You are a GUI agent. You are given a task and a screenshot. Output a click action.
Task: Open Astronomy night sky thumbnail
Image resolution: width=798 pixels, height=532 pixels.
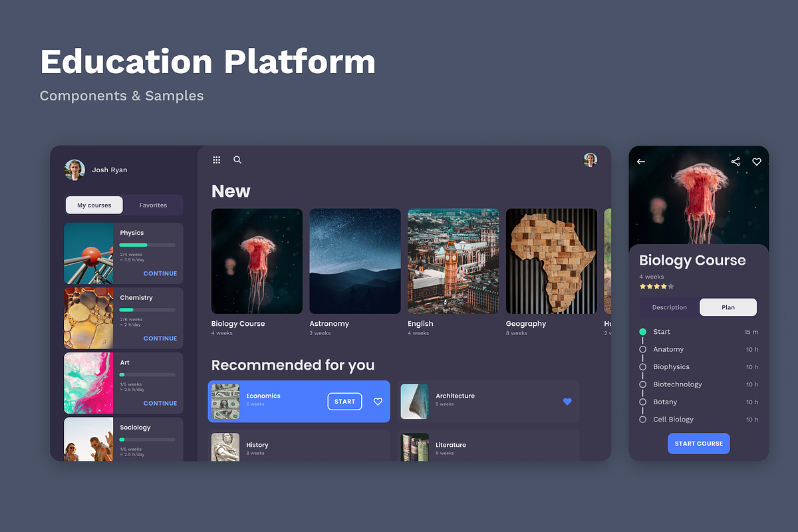355,261
